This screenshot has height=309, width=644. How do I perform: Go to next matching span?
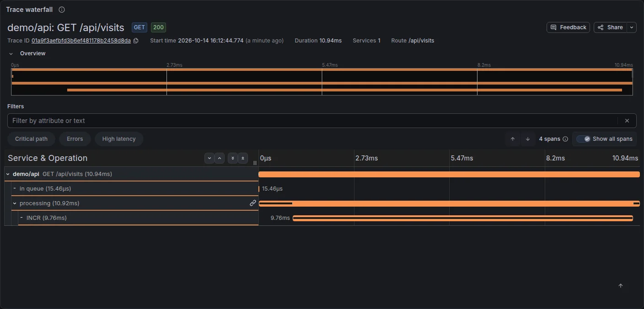click(528, 139)
